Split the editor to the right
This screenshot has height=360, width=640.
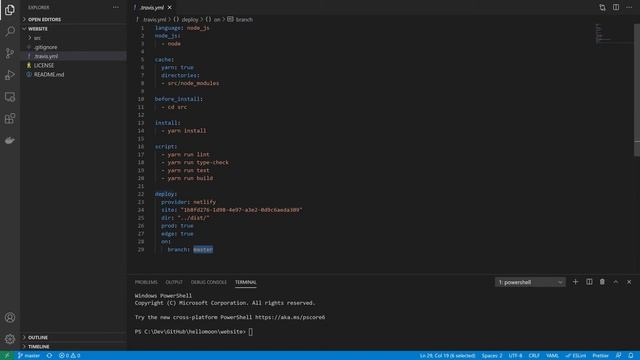616,7
